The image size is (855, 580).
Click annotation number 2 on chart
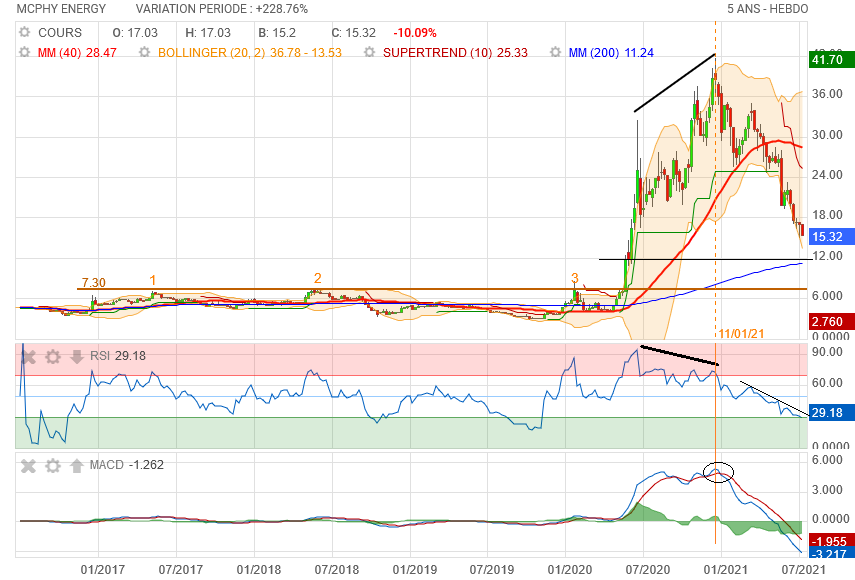[317, 278]
